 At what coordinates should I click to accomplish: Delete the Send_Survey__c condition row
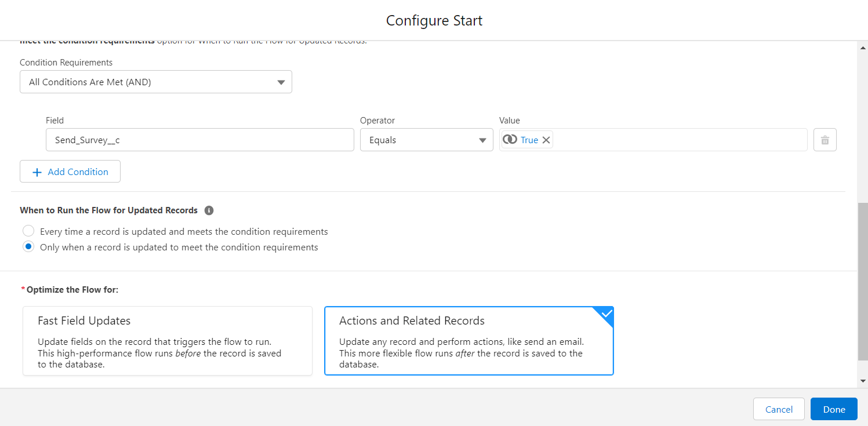coord(825,139)
